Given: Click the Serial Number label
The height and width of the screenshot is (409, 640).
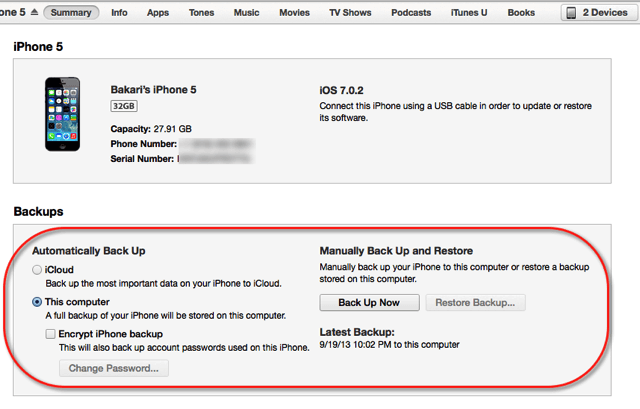Looking at the screenshot, I should pyautogui.click(x=142, y=159).
